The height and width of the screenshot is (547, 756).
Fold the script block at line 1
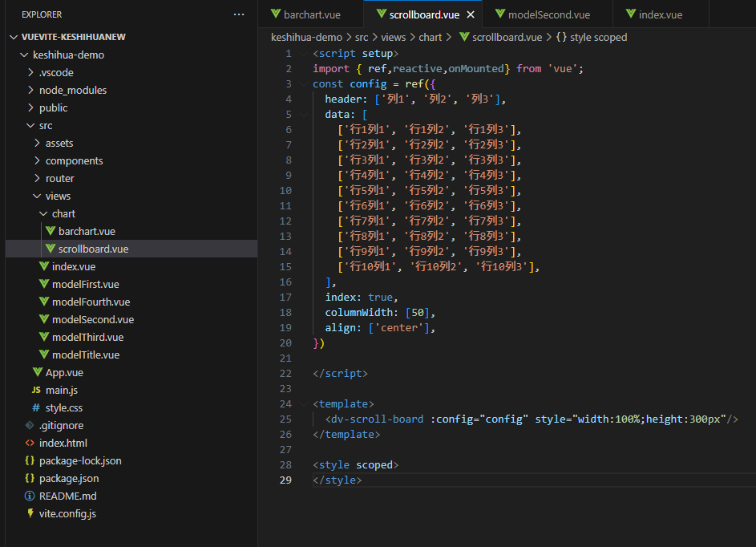[x=303, y=54]
